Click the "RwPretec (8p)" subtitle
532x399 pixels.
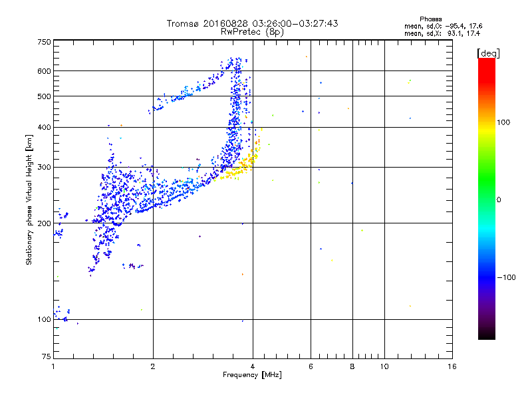[x=252, y=32]
